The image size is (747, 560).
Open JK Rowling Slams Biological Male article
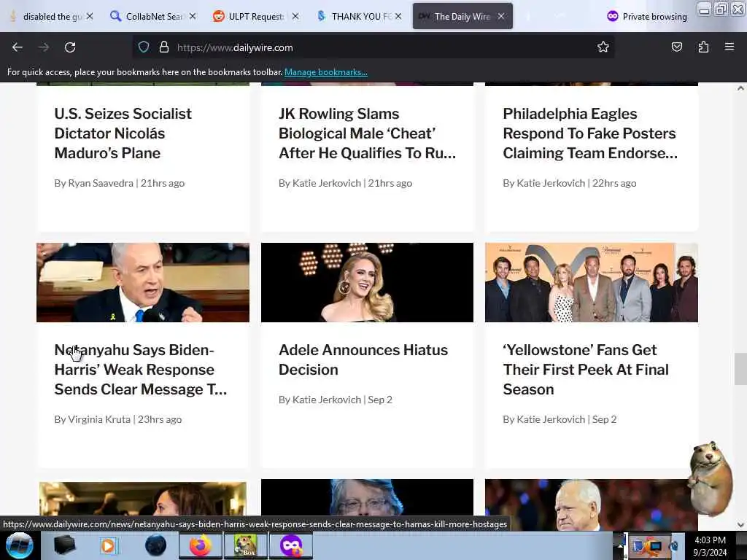(367, 133)
